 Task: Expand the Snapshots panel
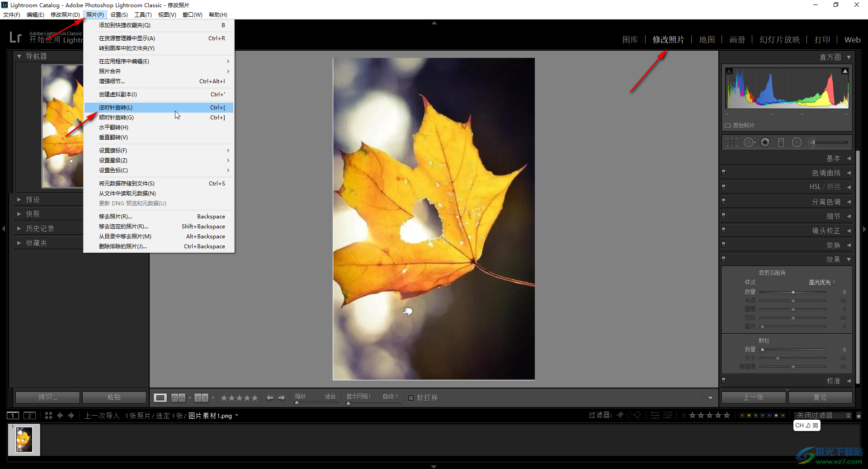point(19,214)
